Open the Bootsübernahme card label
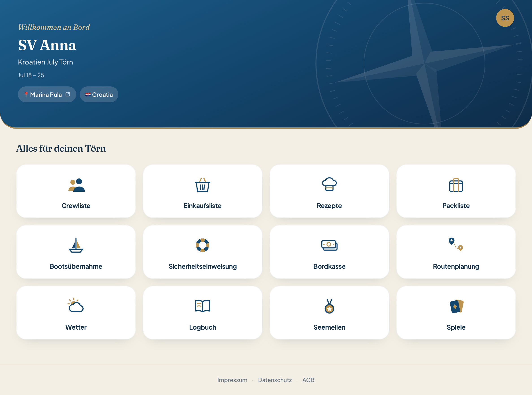Screen dimensions: 532x395 [76, 266]
